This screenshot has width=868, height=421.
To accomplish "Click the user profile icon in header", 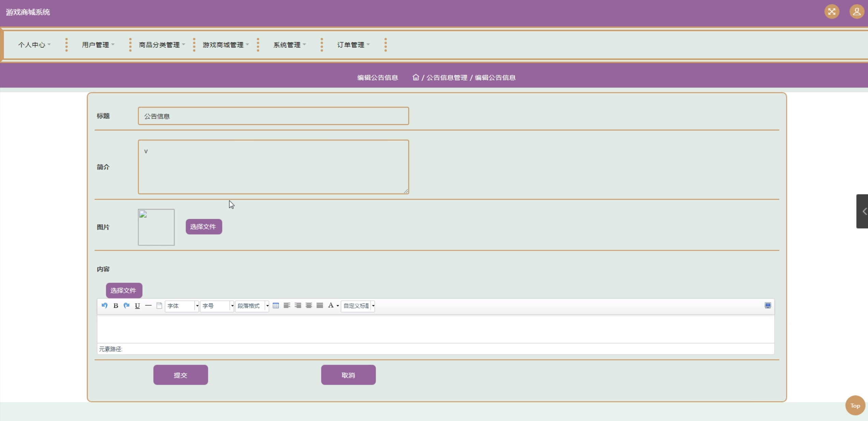I will pyautogui.click(x=856, y=12).
